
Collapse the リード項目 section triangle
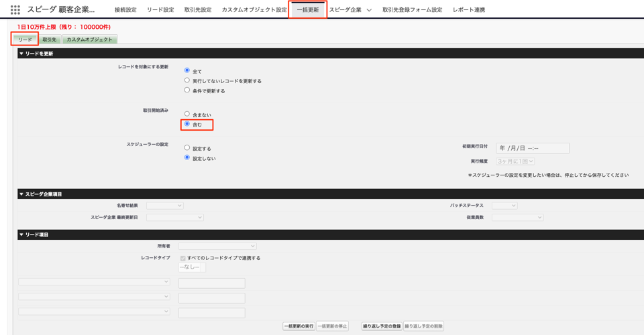pos(21,235)
